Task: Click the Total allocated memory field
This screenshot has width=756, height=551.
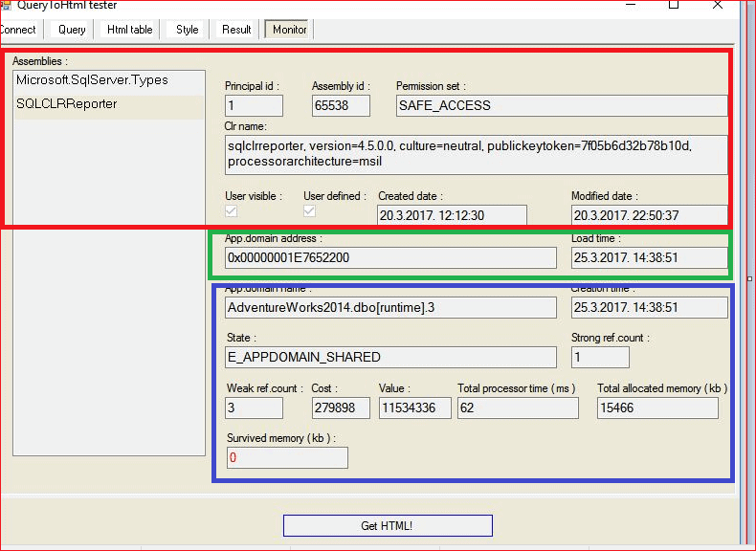Action: click(657, 408)
